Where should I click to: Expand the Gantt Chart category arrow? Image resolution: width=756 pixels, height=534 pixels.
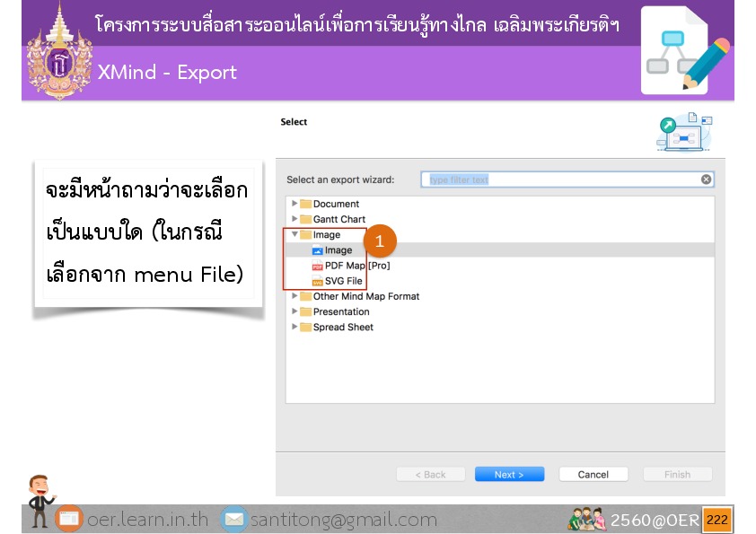coord(294,219)
